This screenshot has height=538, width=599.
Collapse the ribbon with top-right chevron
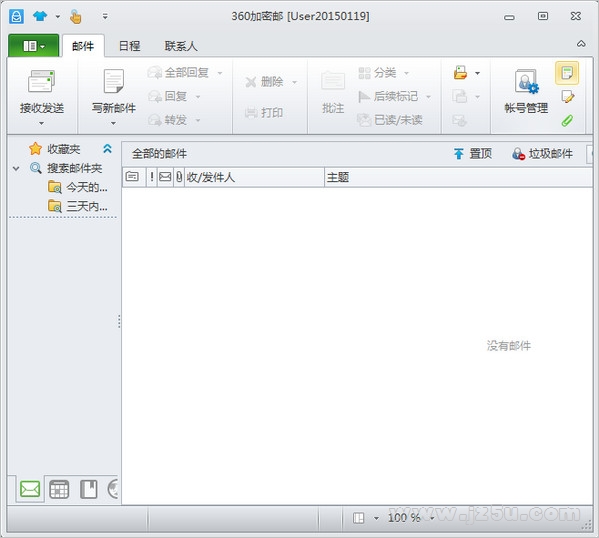tap(581, 44)
